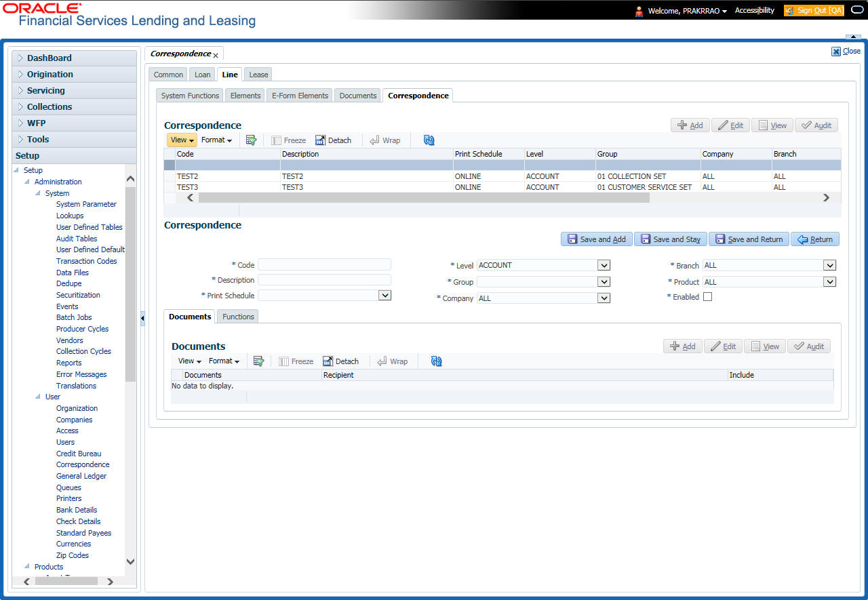Click the Code input field
Viewport: 868px width, 600px height.
pyautogui.click(x=324, y=264)
